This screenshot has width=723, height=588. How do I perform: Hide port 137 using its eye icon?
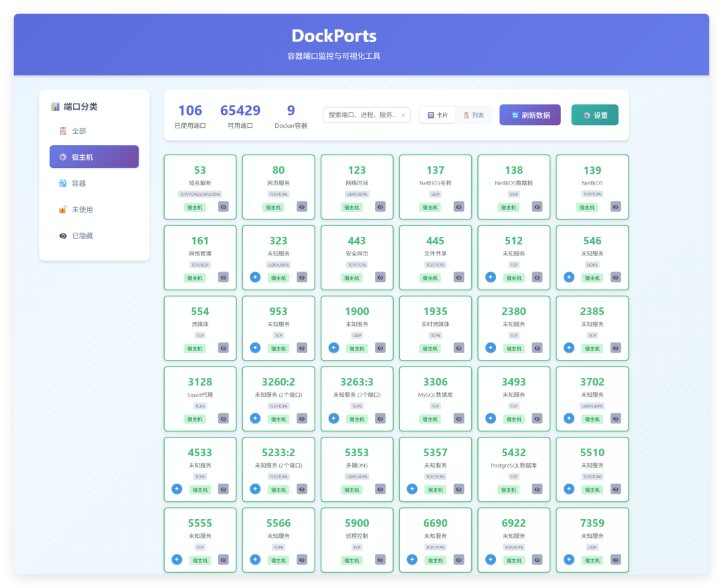click(459, 207)
